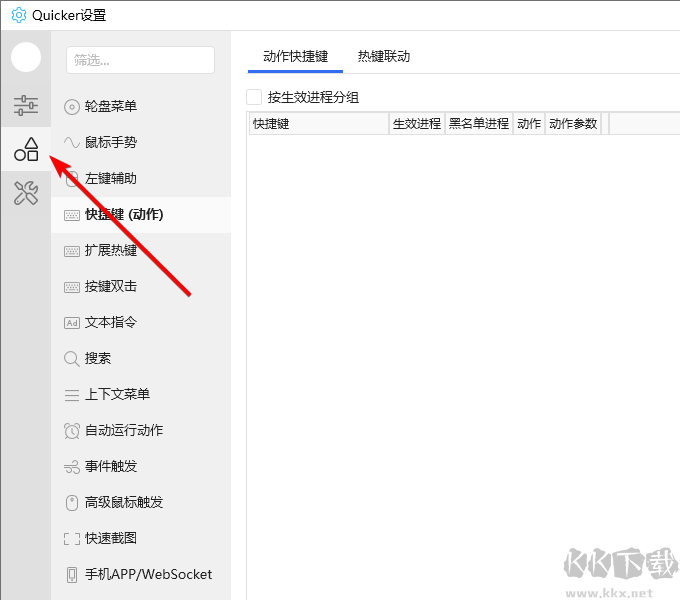
Task: Open 搜索 settings
Action: tap(141, 359)
